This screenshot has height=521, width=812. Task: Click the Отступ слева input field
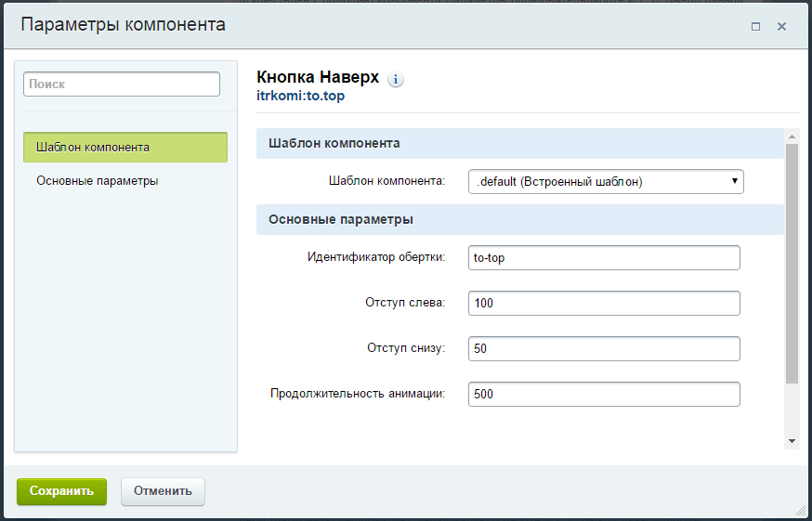click(604, 303)
